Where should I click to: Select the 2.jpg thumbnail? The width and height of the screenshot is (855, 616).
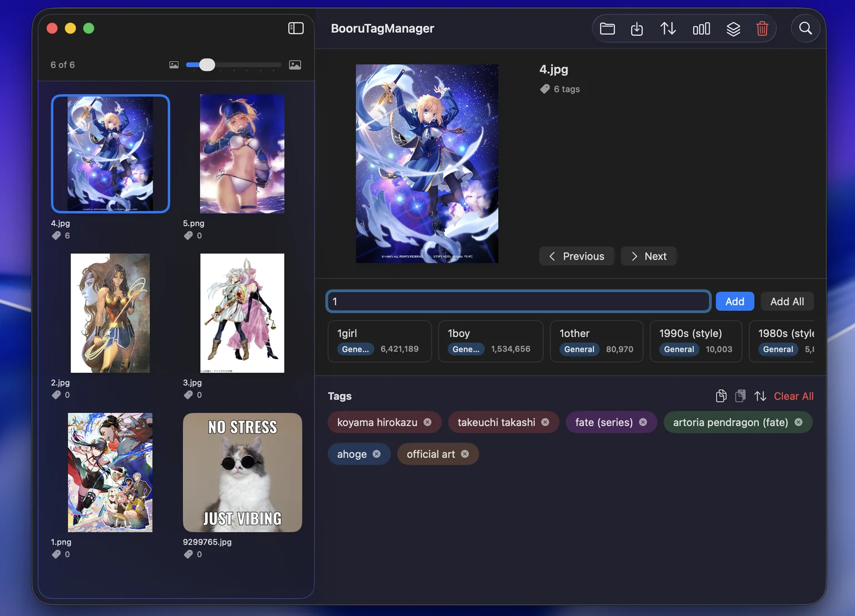pyautogui.click(x=110, y=313)
